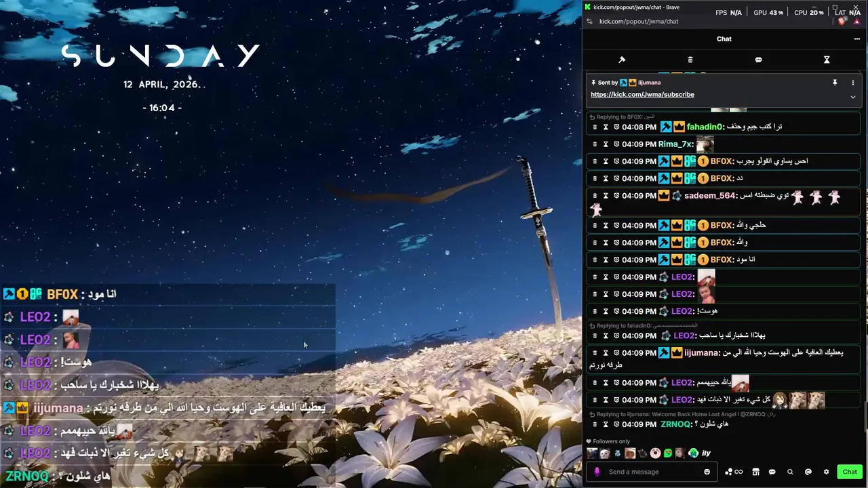Click the mentions @ icon
Image resolution: width=868 pixels, height=488 pixels.
808,472
